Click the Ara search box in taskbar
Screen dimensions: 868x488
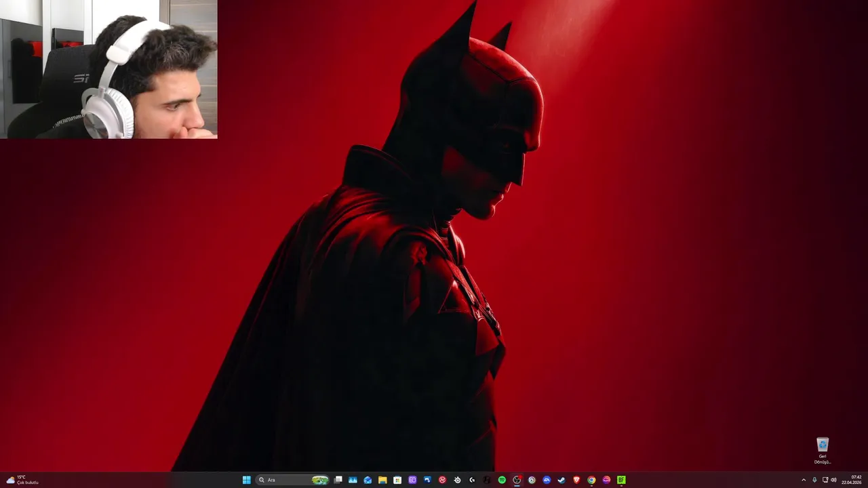pyautogui.click(x=293, y=480)
